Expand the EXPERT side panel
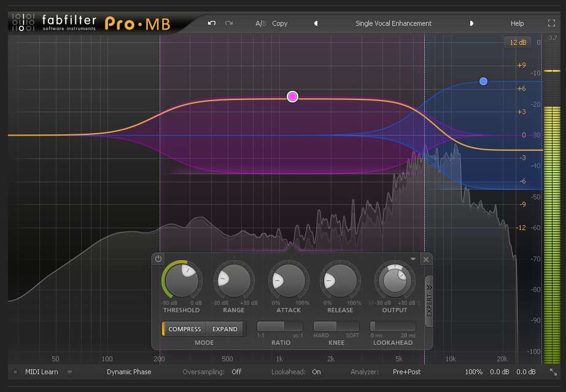This screenshot has height=392, width=566. [x=429, y=297]
